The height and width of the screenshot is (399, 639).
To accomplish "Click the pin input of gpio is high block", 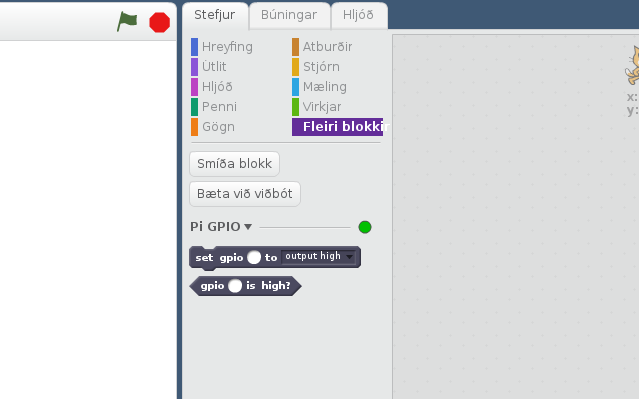I will point(235,286).
